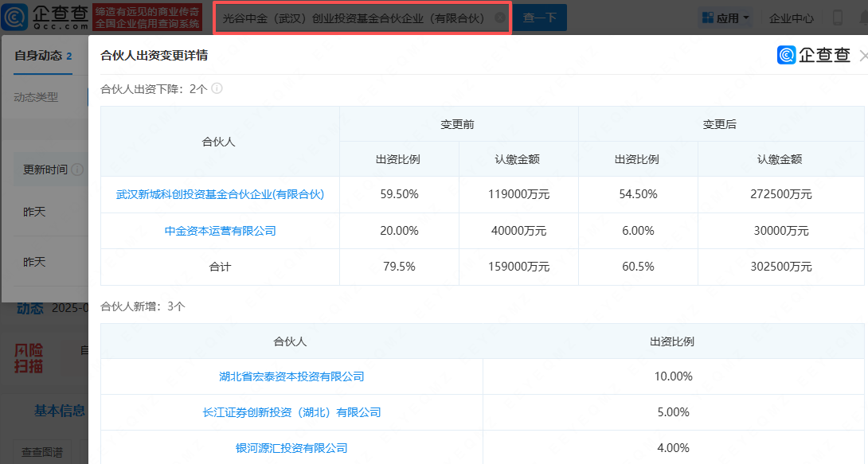Open the 风险扫描 section
Screen dimensions: 868x464
point(28,358)
